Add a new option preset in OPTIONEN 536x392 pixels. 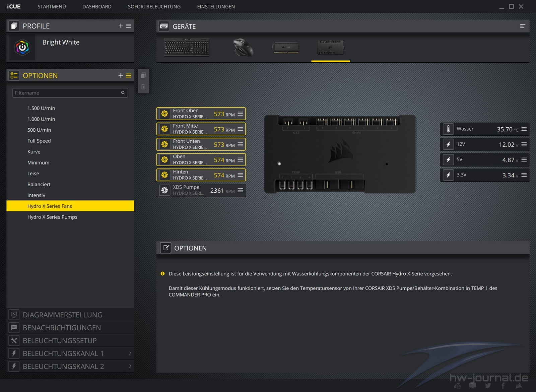tap(121, 75)
